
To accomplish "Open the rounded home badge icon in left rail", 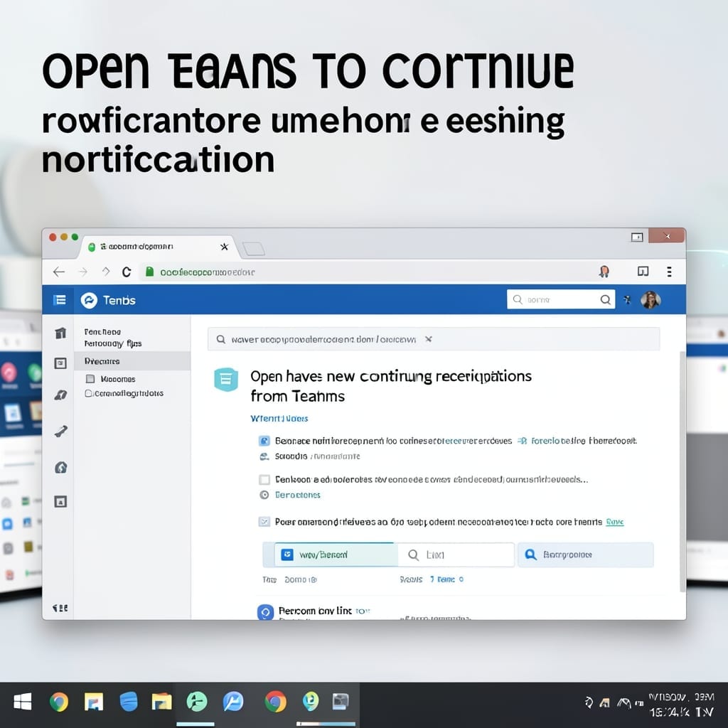I will pyautogui.click(x=61, y=467).
